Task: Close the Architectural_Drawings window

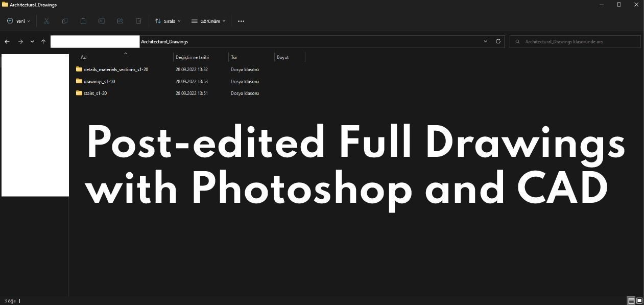Action: coord(636,5)
